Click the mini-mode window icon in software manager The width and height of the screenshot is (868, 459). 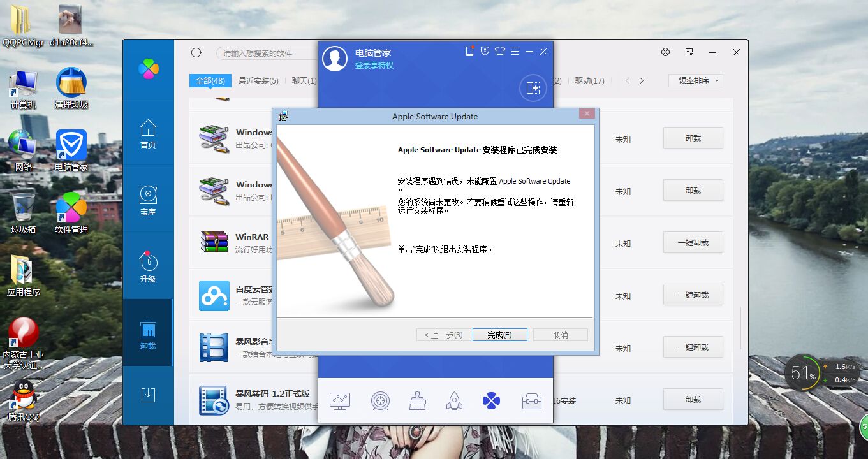(x=689, y=52)
